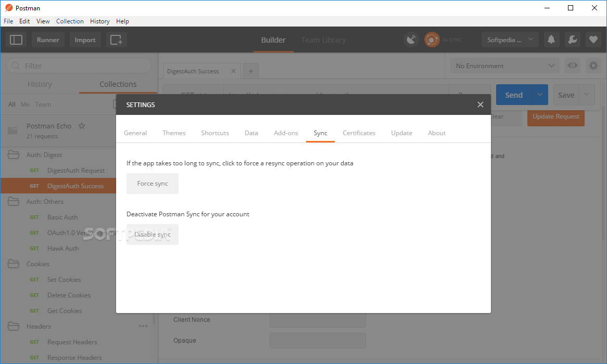Open the Collections sidebar tab
The height and width of the screenshot is (364, 607).
point(118,84)
